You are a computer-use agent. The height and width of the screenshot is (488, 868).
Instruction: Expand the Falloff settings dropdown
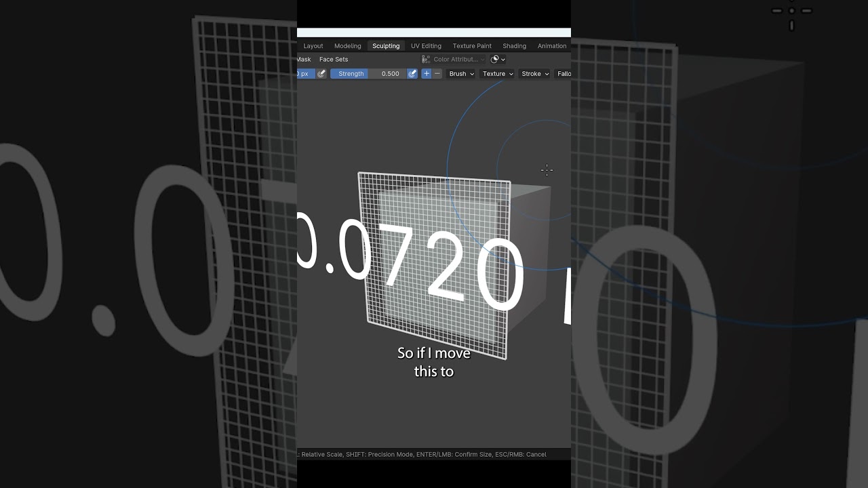(563, 74)
